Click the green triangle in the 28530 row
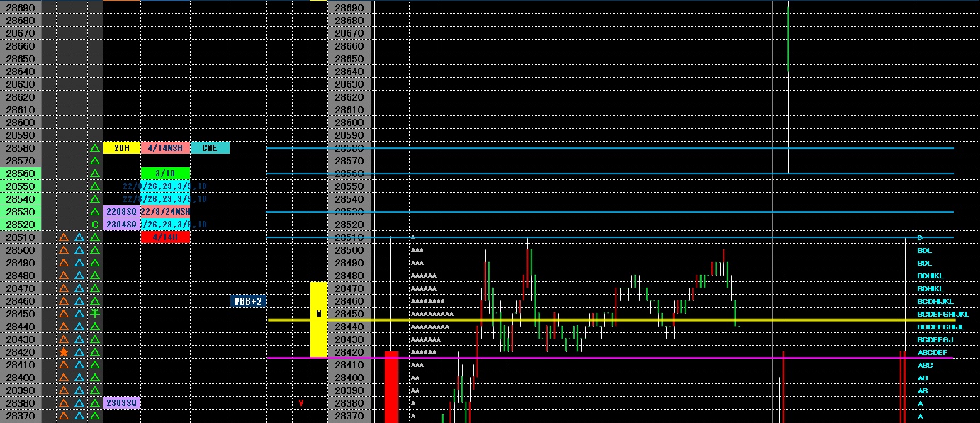Screen dimensions: 980x423 click(95, 212)
